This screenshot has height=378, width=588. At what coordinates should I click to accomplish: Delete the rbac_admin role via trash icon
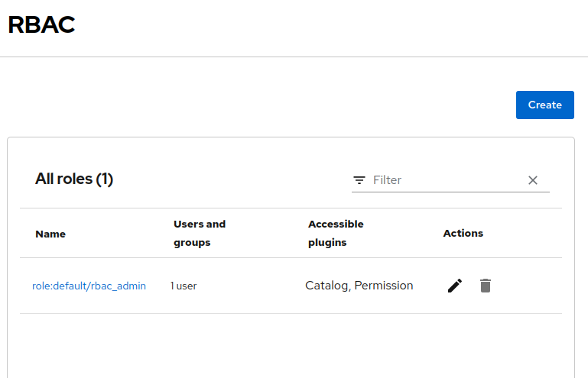pos(485,286)
